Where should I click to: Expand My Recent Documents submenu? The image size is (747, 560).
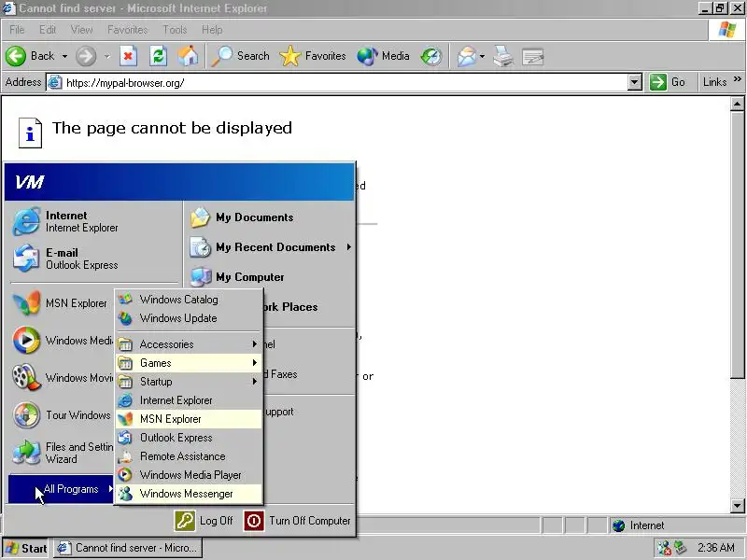(270, 247)
